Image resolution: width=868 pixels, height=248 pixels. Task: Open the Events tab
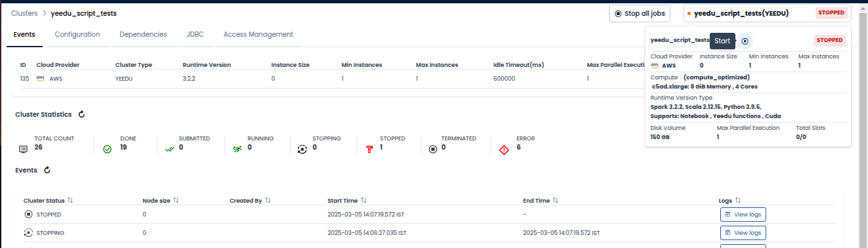pos(25,34)
